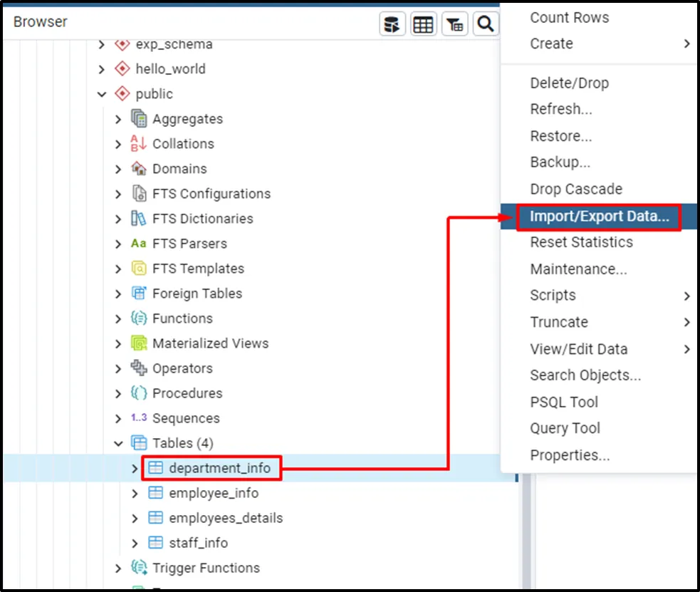The width and height of the screenshot is (700, 592).
Task: Select Properties... menu entry
Action: (570, 455)
